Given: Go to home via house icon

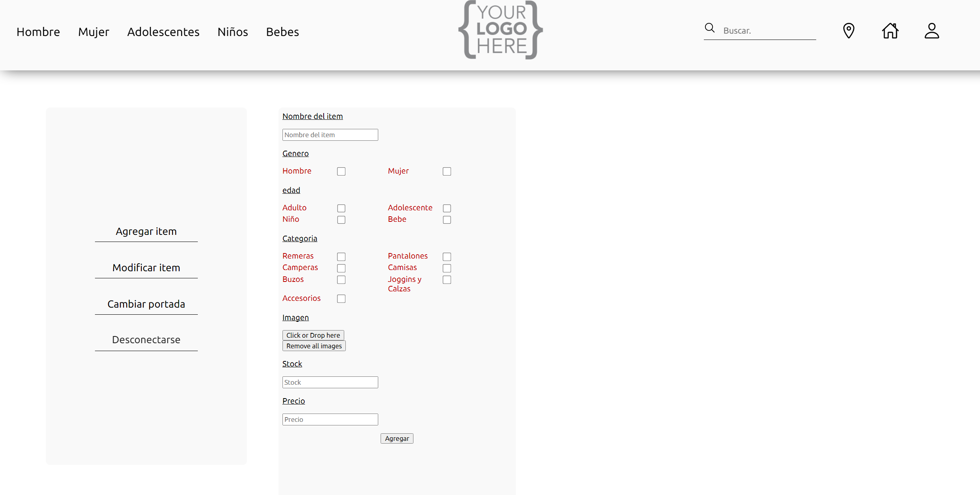Looking at the screenshot, I should click(890, 31).
